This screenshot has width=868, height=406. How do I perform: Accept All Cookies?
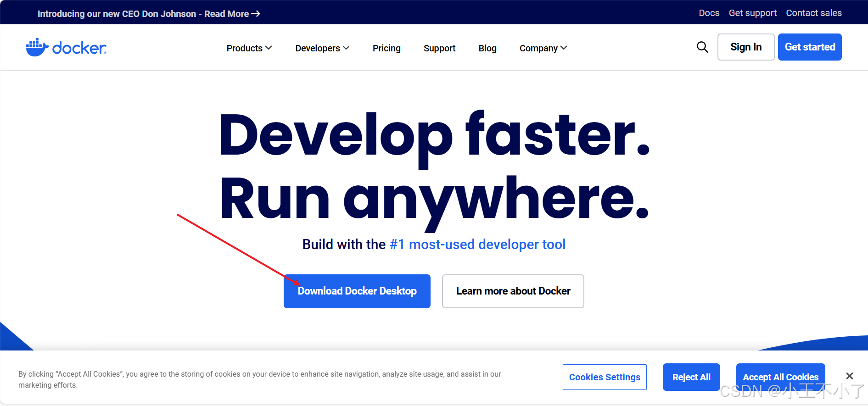pos(781,377)
